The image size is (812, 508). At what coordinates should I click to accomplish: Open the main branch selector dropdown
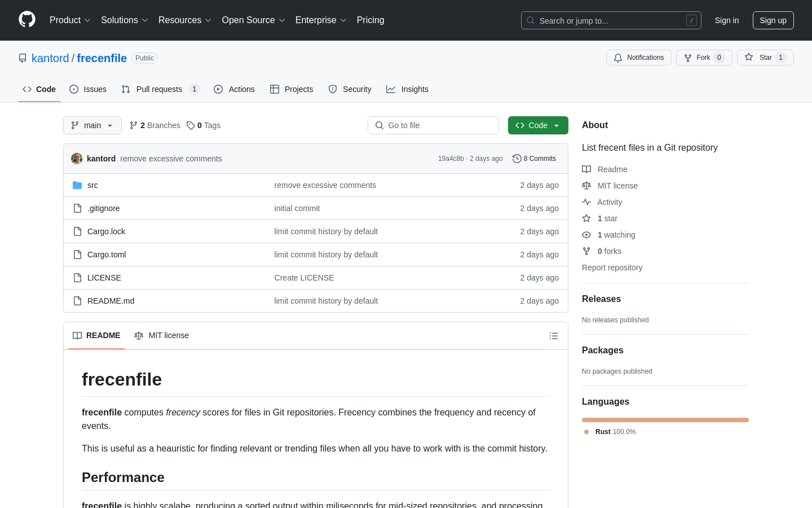point(92,125)
